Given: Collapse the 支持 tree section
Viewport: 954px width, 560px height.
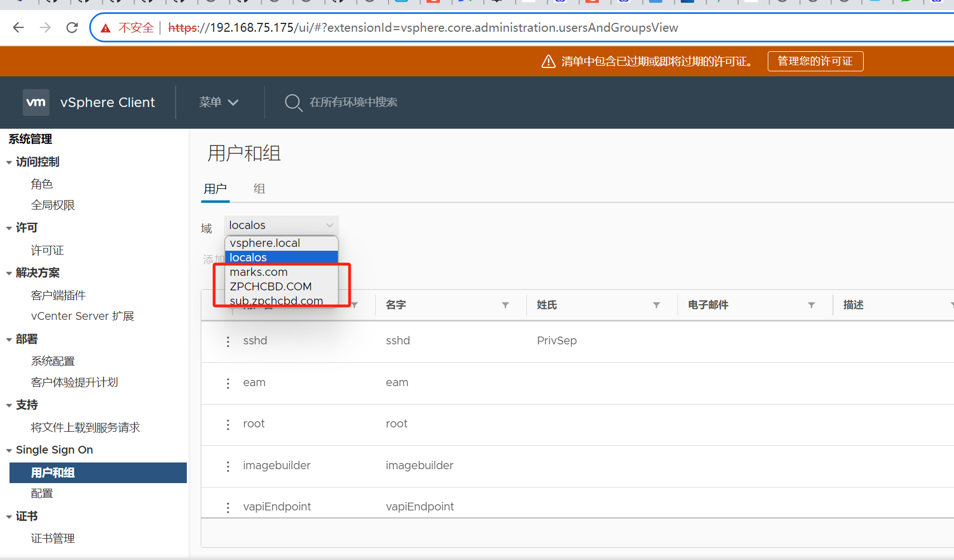Looking at the screenshot, I should (x=9, y=406).
